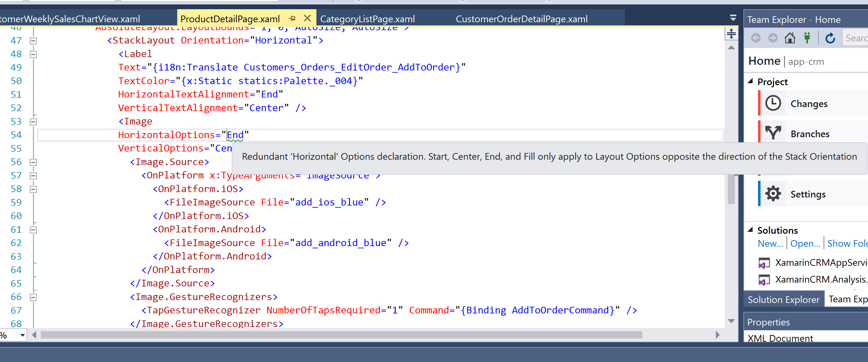
Task: Open the Changes clock tile
Action: [x=773, y=103]
